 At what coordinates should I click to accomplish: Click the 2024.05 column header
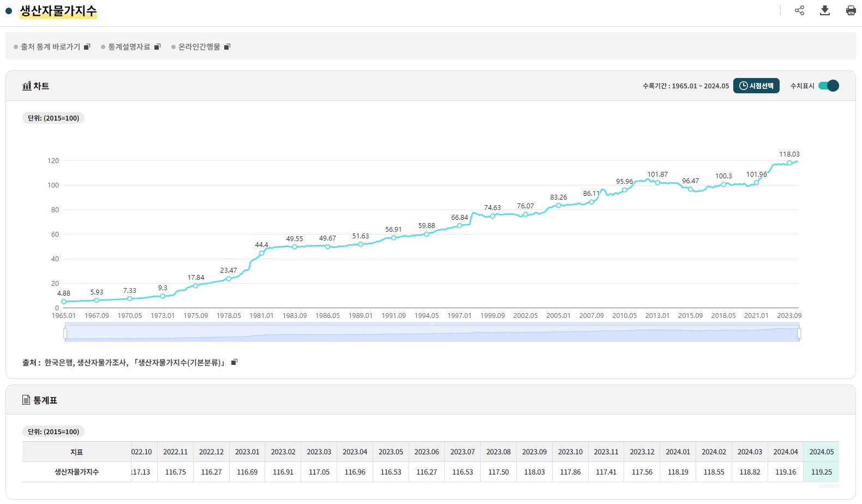[821, 452]
